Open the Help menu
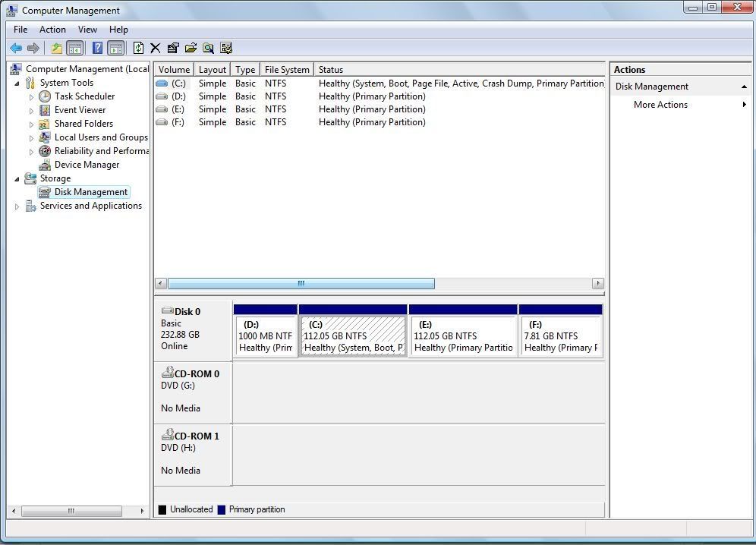The image size is (756, 545). (118, 30)
